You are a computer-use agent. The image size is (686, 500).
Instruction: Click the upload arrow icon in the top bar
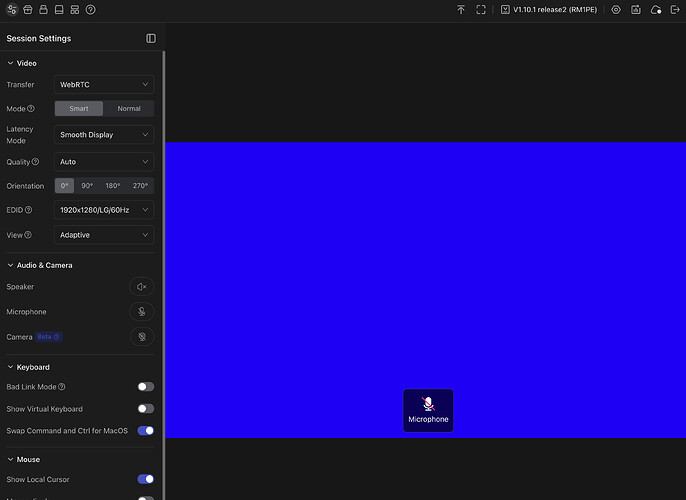[461, 10]
